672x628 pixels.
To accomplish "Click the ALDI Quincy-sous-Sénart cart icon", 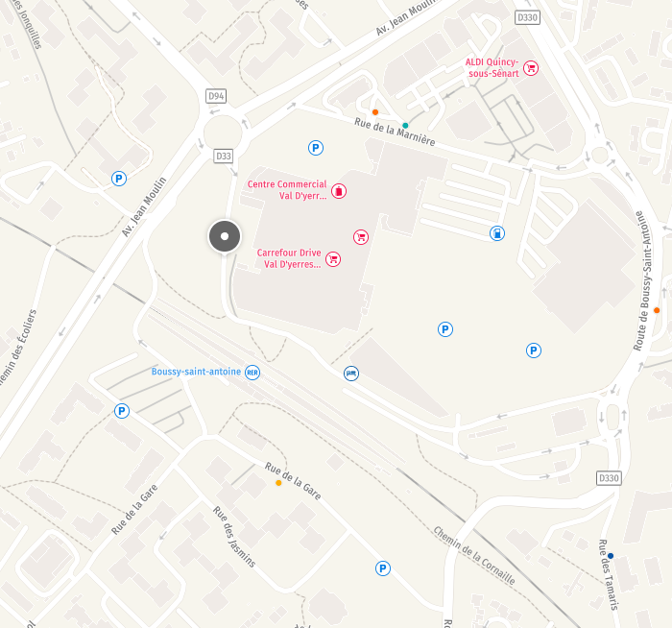I will [531, 68].
